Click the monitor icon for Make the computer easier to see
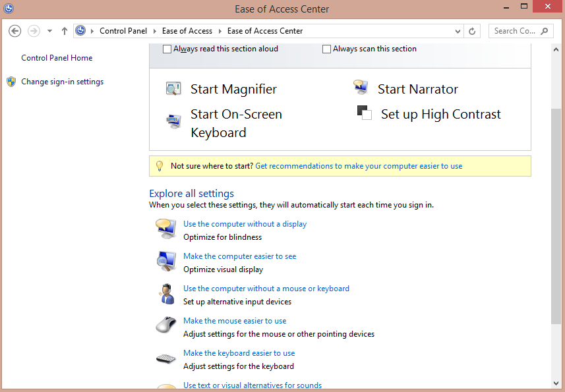Image resolution: width=565 pixels, height=392 pixels. (x=165, y=261)
